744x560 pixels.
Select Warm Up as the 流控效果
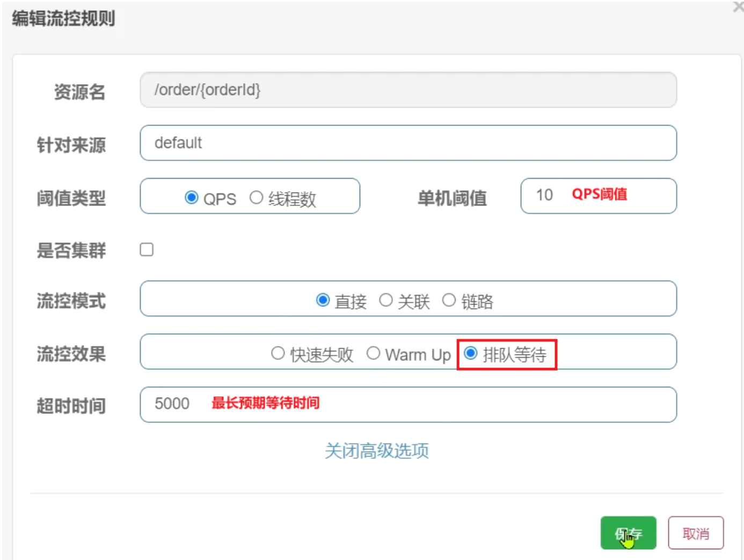point(374,353)
